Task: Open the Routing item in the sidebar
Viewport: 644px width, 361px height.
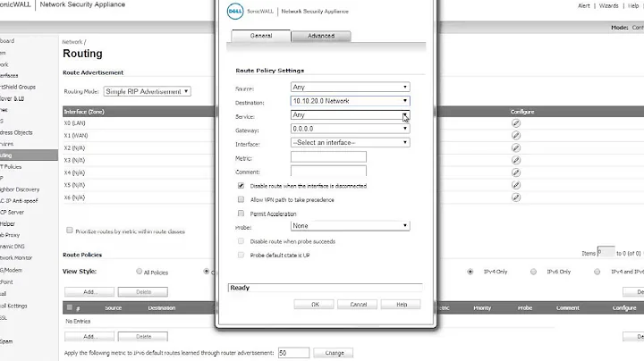Action: (x=29, y=155)
